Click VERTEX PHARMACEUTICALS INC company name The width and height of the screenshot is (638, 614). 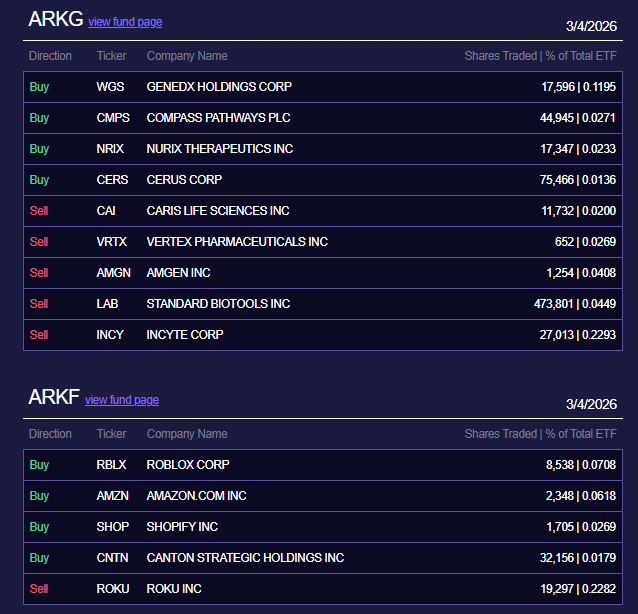(237, 242)
